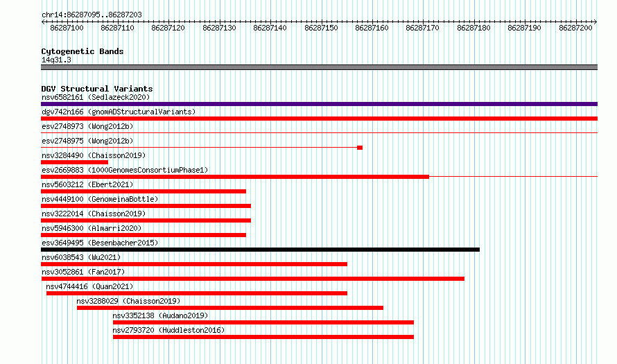This screenshot has width=617, height=364.
Task: Click the nsv6582161 (Sedlazeck2020) label
Action: [x=96, y=97]
